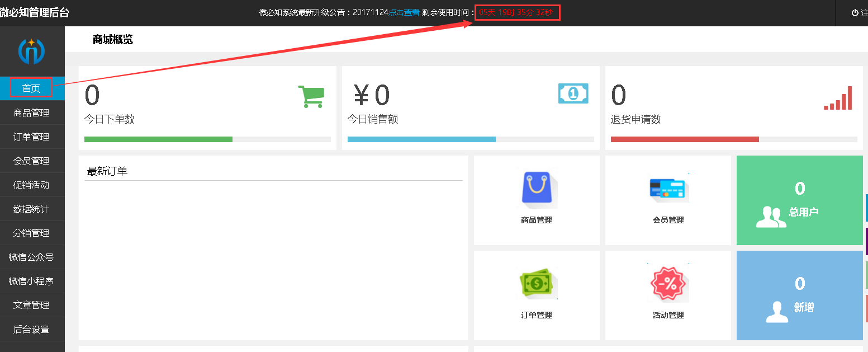Select 促销活动 from the sidebar

click(31, 185)
